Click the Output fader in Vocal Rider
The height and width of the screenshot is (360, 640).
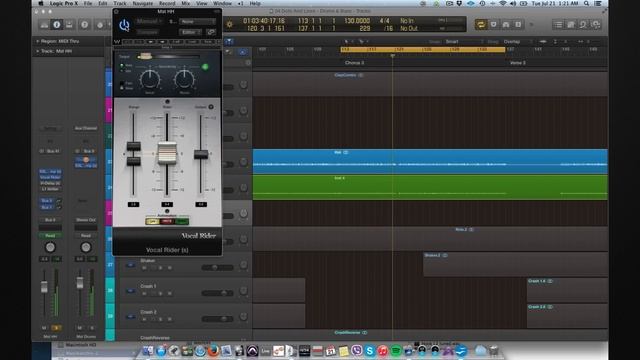click(x=201, y=154)
